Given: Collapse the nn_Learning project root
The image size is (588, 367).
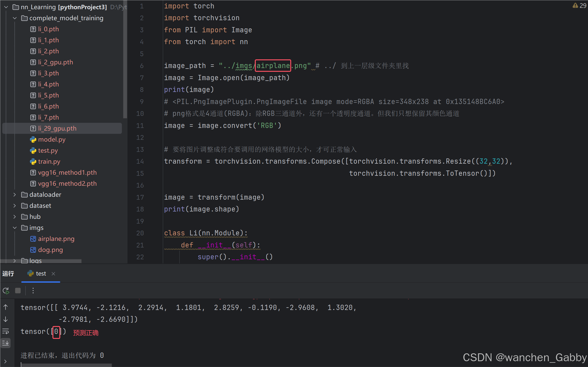Looking at the screenshot, I should click(6, 7).
